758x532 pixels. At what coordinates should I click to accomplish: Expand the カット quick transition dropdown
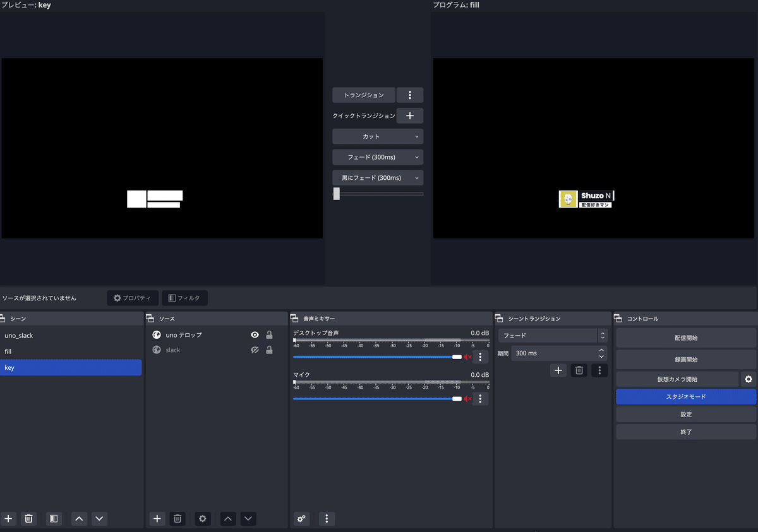click(x=416, y=136)
